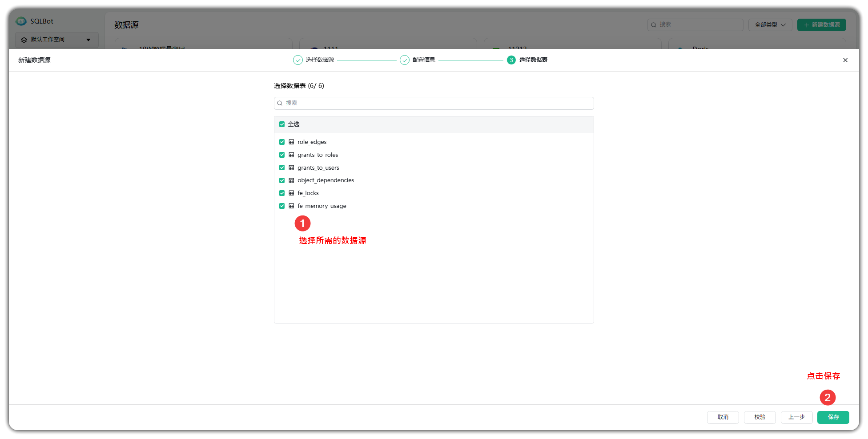Click the SQLBot logo icon
This screenshot has height=439, width=868.
pos(21,21)
